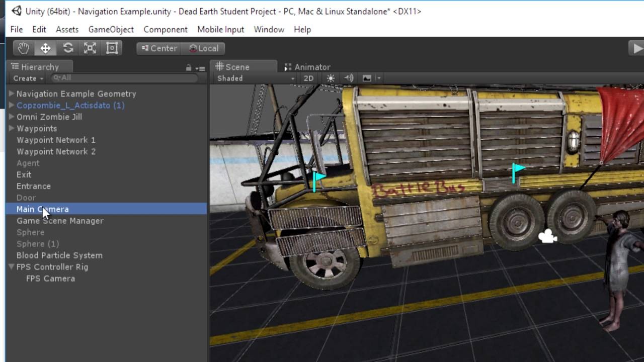
Task: Expand Navigation Example Geometry
Action: click(11, 94)
